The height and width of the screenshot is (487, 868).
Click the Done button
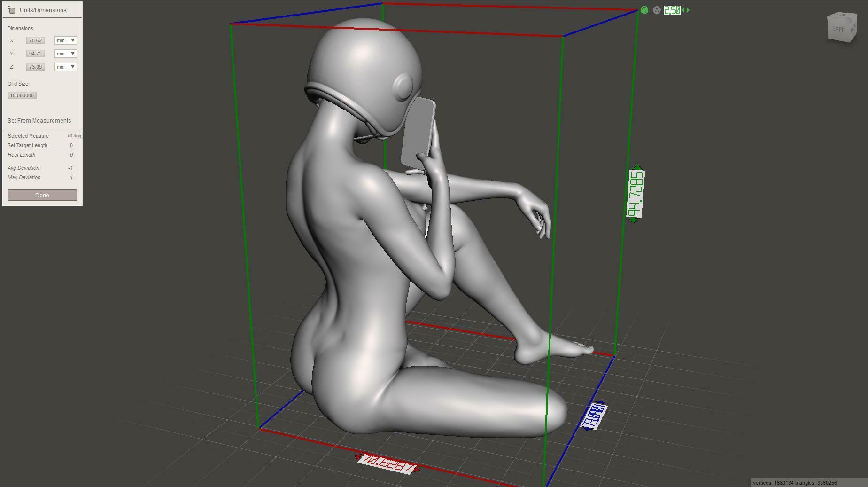pos(42,195)
